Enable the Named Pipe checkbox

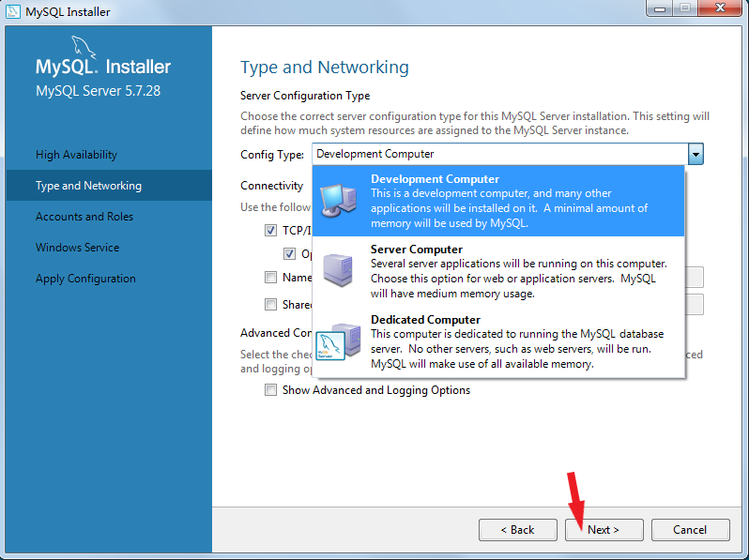[271, 277]
